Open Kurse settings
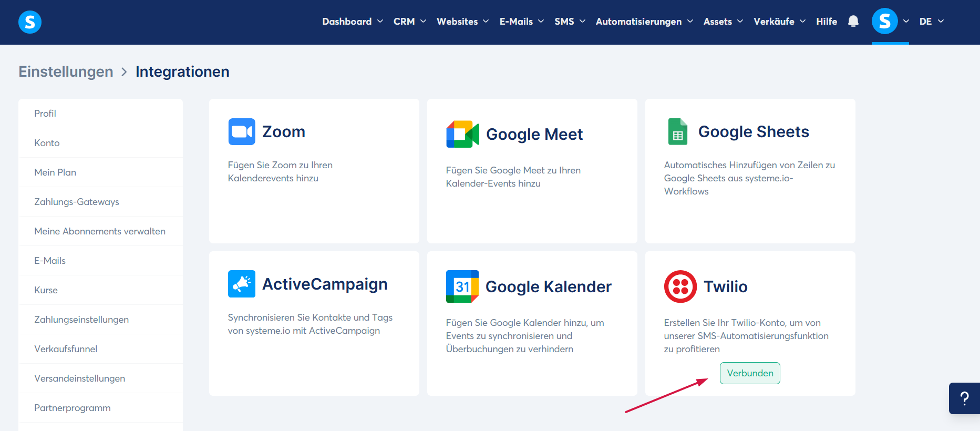The height and width of the screenshot is (431, 980). tap(100, 290)
